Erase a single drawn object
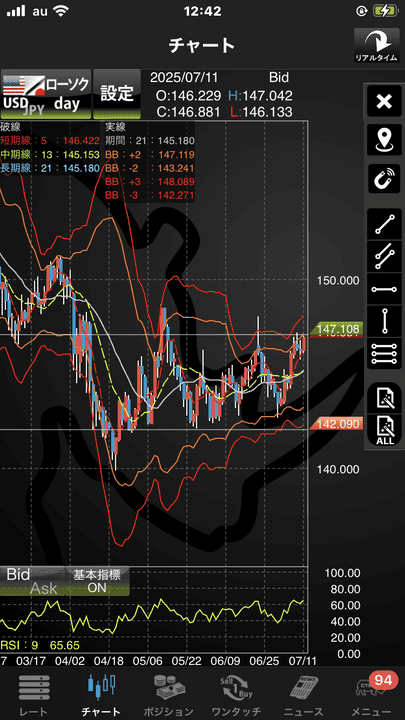Viewport: 405px width, 720px height. tap(384, 397)
